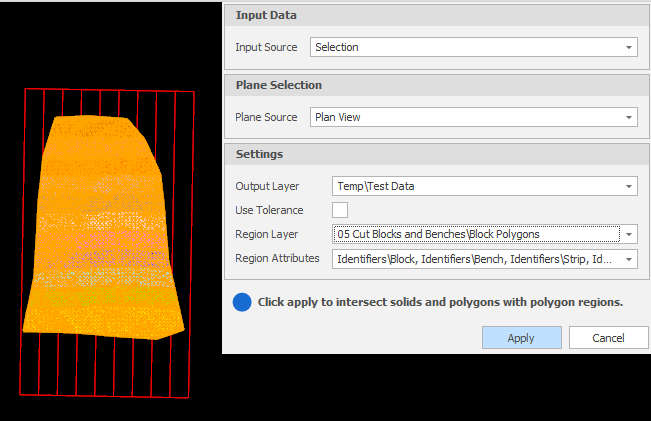Click Apply to intersect solids
The image size is (651, 421).
521,338
